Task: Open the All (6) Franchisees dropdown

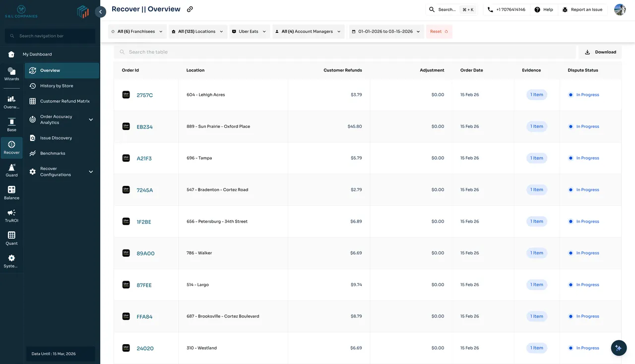Action: (x=137, y=32)
